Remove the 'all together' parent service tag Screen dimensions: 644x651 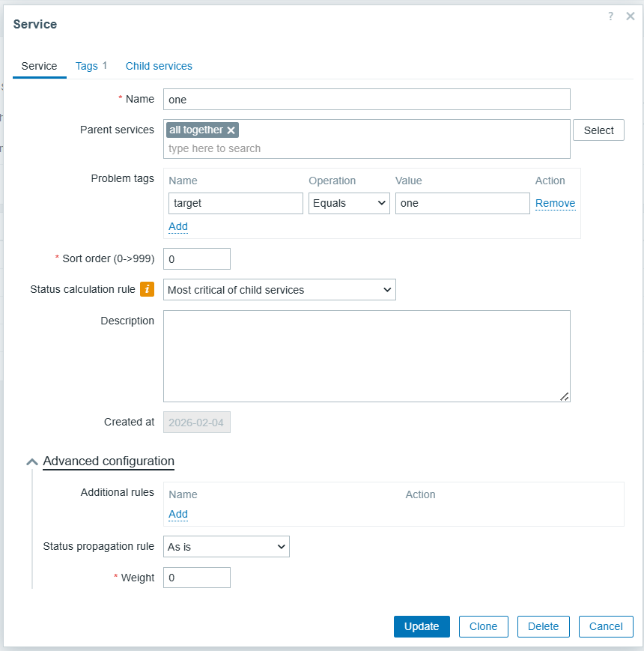tap(231, 130)
